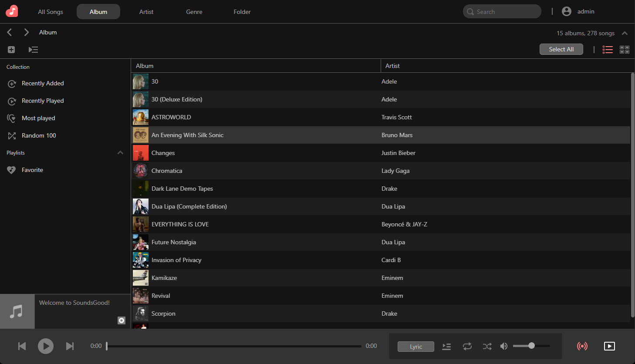Click the disc icon in the now-playing panel

122,320
